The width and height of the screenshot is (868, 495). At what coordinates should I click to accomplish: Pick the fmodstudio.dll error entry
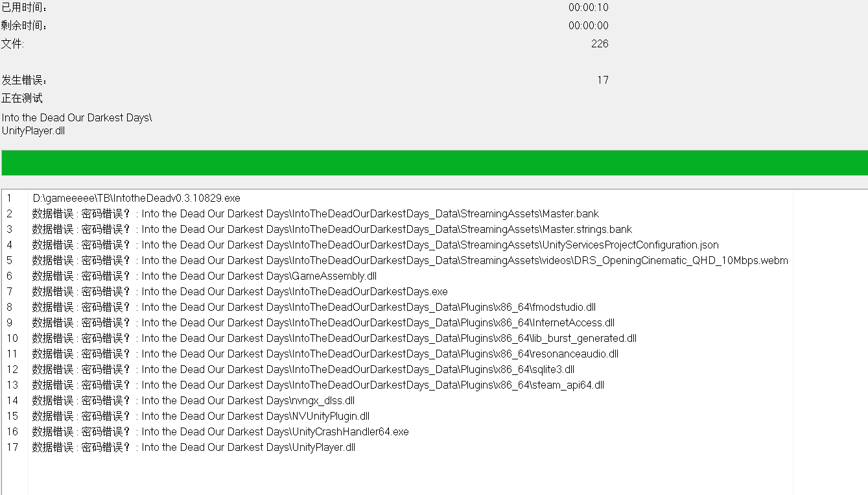(x=314, y=307)
